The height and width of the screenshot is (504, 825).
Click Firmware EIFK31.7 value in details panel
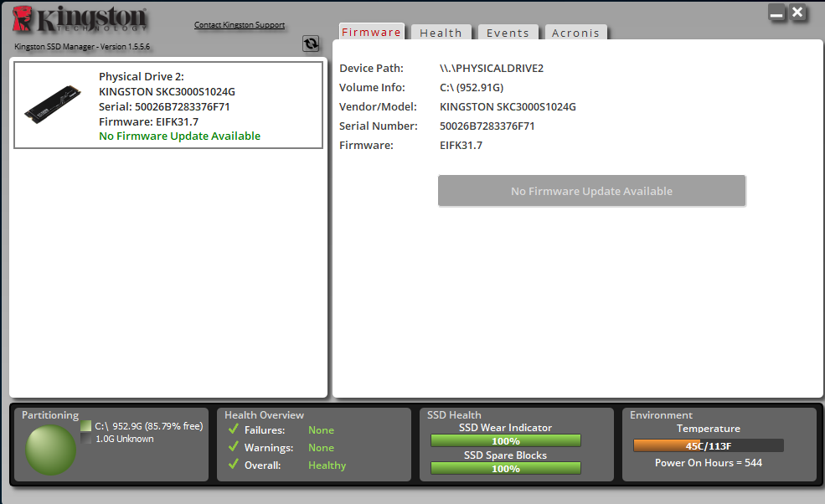[461, 145]
